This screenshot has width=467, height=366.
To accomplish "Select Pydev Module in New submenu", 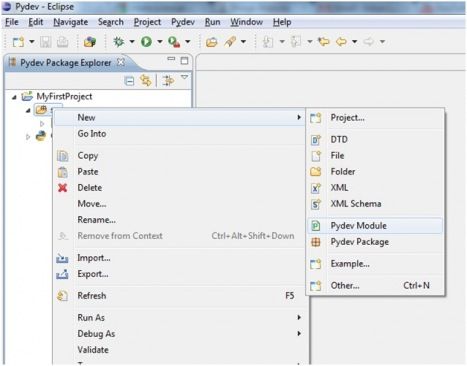I will [375, 226].
